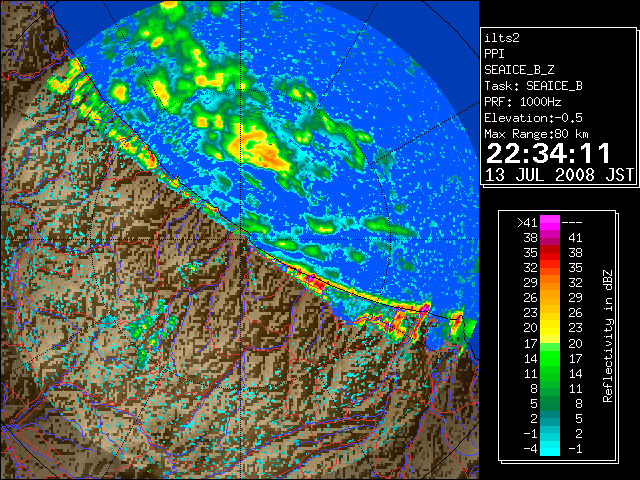The image size is (640, 480).
Task: Pick the dark green 5–8 dBZ swatch
Action: click(550, 403)
